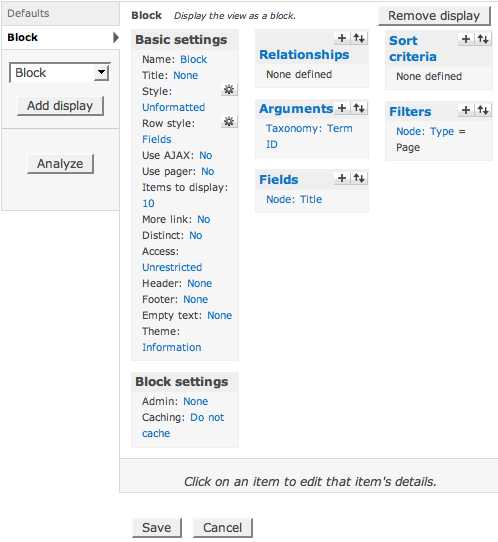Open the Block display type dropdown
The width and height of the screenshot is (498, 542).
coord(59,73)
